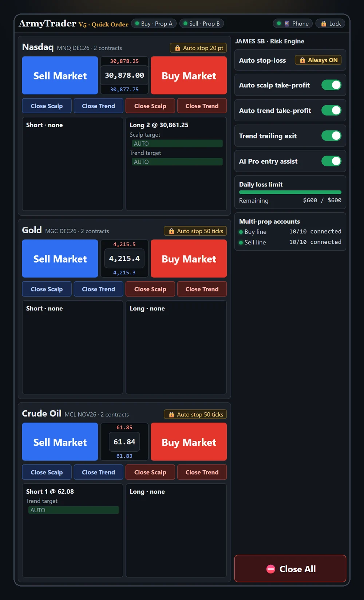Click the padlock icon in the Lock pill
Image resolution: width=364 pixels, height=600 pixels.
coord(324,24)
